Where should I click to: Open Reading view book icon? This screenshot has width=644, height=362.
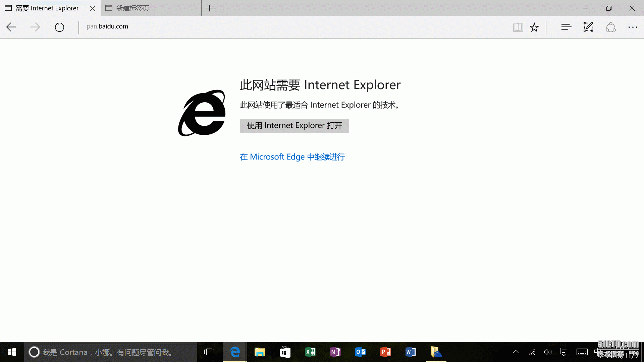518,27
